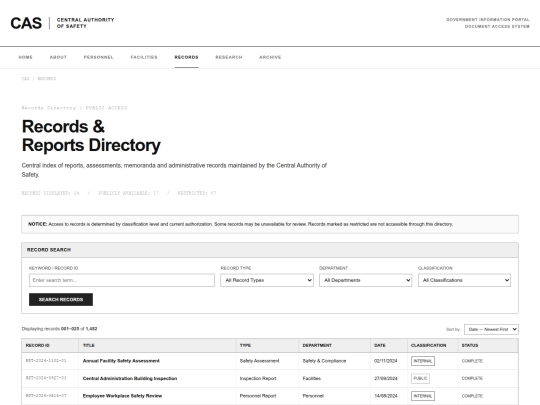Image resolution: width=540 pixels, height=405 pixels.
Task: Click the INTERNAL badge for Annual Facility Safety Assessment
Action: click(x=423, y=361)
